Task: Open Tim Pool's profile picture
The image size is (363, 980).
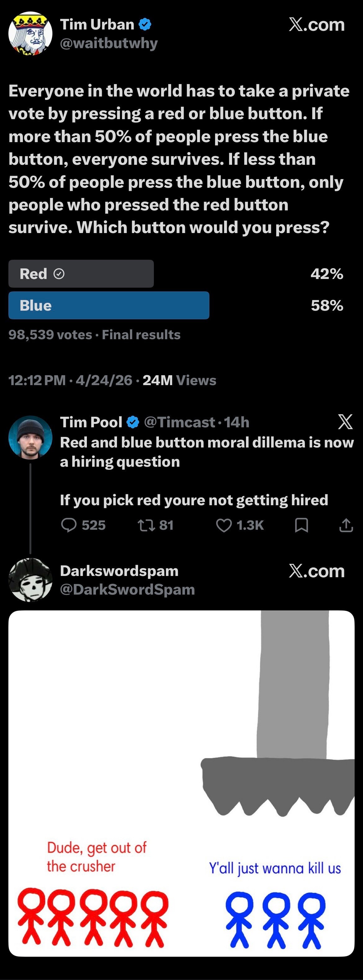Action: (30, 437)
